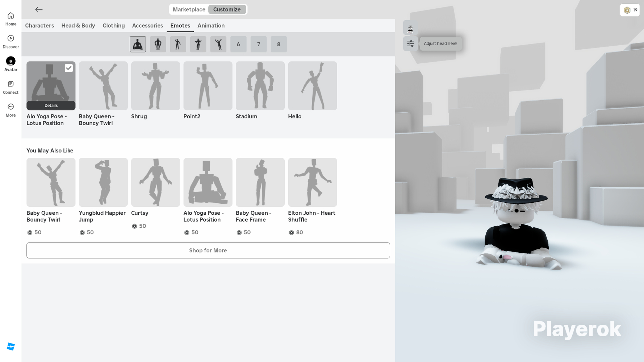
Task: Click the Stadium emote name
Action: pos(246,117)
